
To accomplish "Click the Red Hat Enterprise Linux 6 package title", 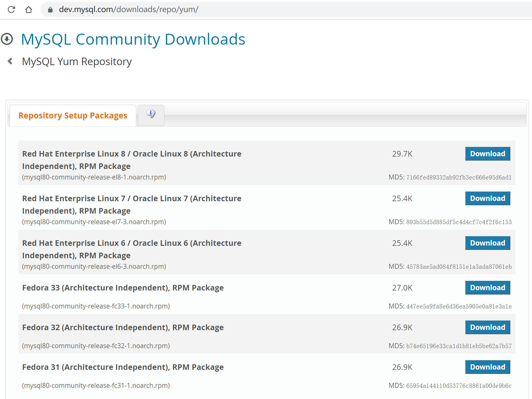I will coord(132,249).
